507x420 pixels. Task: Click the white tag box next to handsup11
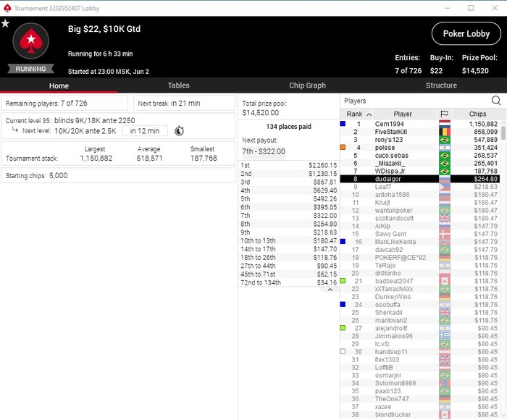[343, 351]
